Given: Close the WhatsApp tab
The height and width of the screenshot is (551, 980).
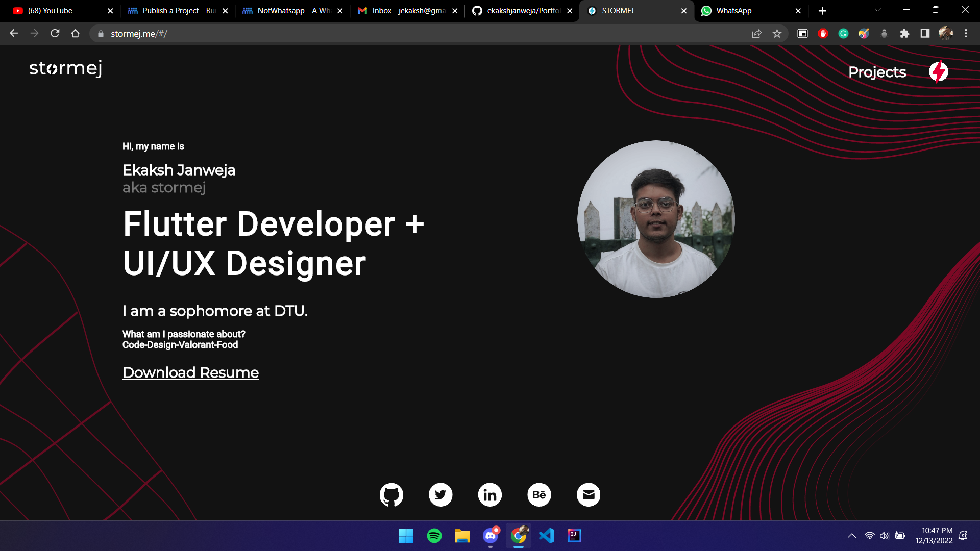Looking at the screenshot, I should [x=798, y=11].
